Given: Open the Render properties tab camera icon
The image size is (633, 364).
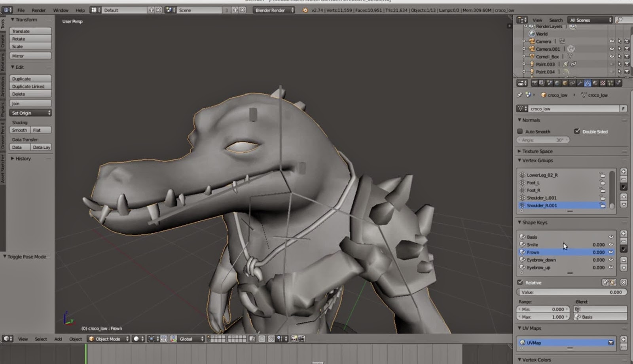Looking at the screenshot, I should tap(534, 83).
